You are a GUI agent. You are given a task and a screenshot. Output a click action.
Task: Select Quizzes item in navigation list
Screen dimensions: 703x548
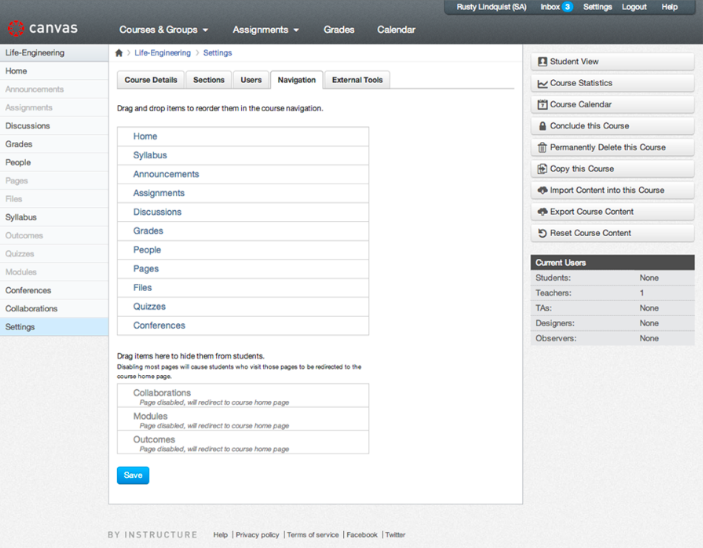[243, 307]
